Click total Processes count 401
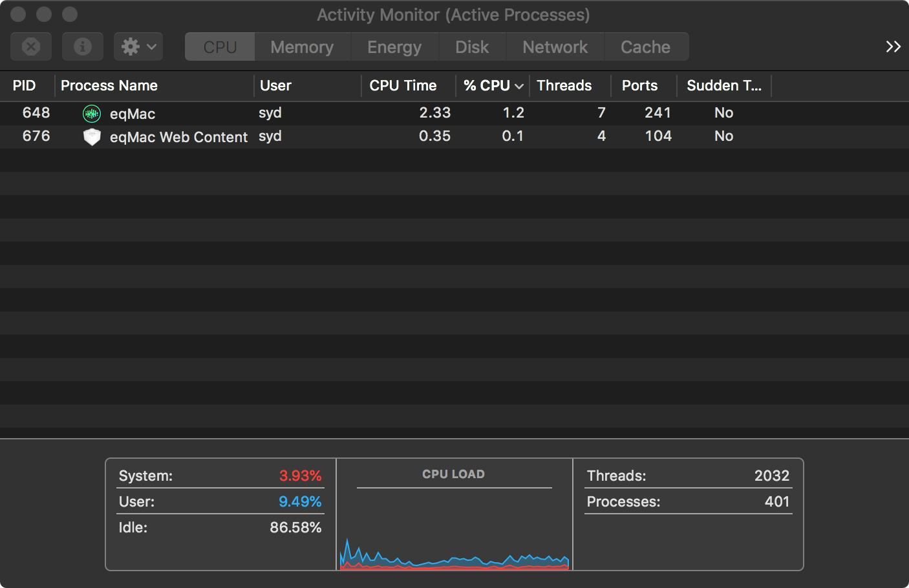Screen dimensions: 909x588 [x=777, y=501]
